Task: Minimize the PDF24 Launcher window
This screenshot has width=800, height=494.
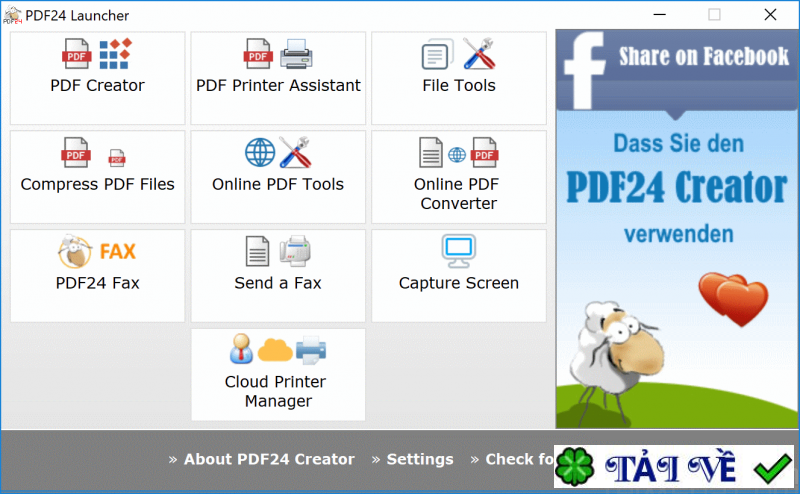Action: click(x=660, y=15)
